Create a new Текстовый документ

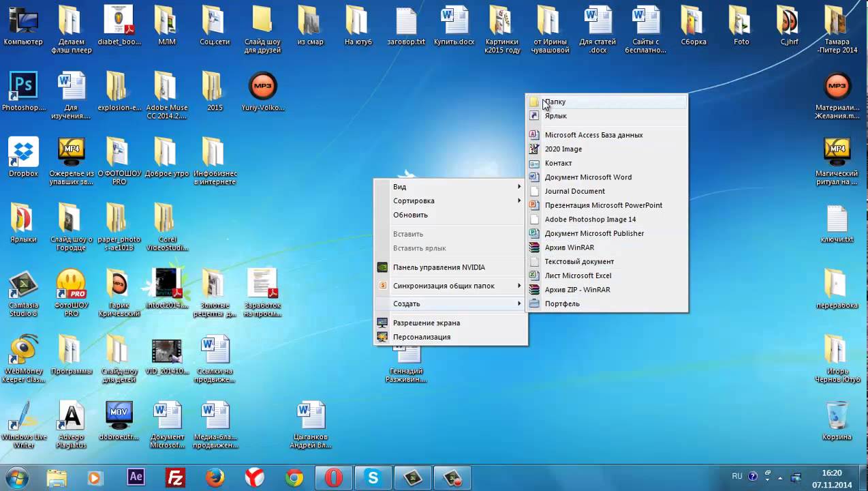tap(606, 261)
